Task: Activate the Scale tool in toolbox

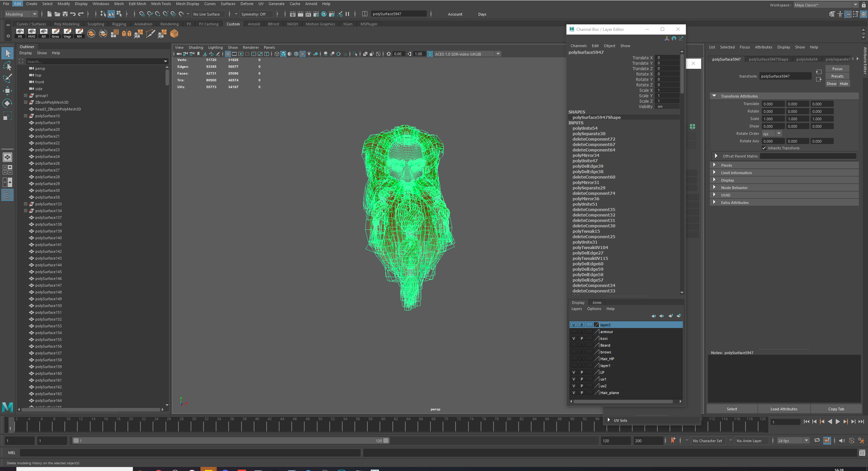Action: [7, 116]
